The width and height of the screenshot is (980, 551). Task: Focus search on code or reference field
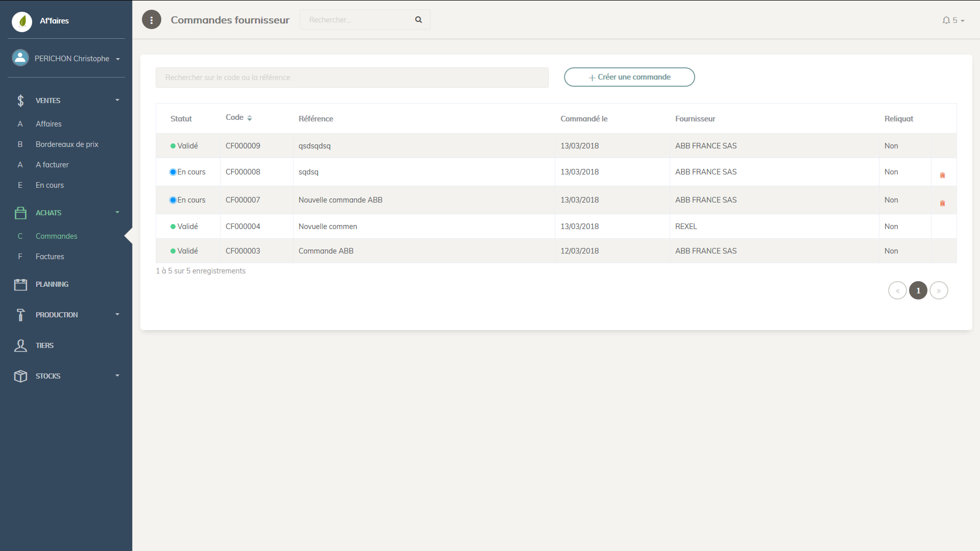pyautogui.click(x=352, y=78)
